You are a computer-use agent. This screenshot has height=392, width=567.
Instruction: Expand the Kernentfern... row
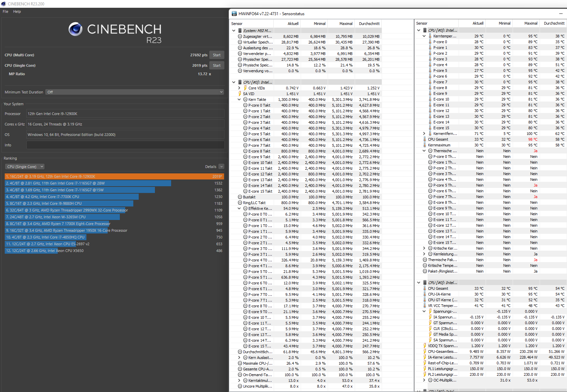click(x=424, y=134)
